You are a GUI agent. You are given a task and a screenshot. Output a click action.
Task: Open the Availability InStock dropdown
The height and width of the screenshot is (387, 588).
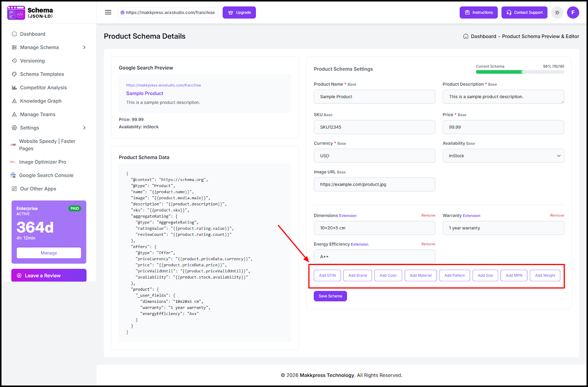pos(503,156)
